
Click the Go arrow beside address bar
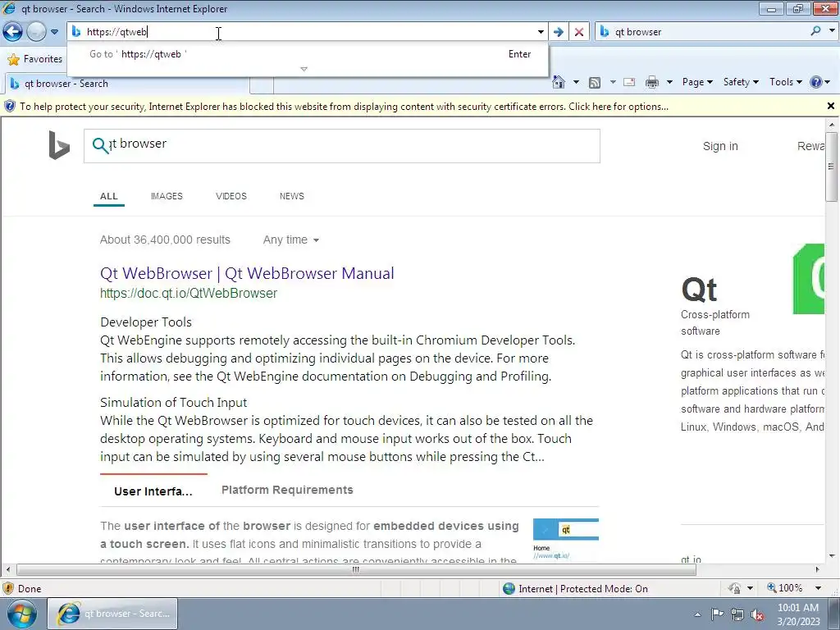[558, 32]
